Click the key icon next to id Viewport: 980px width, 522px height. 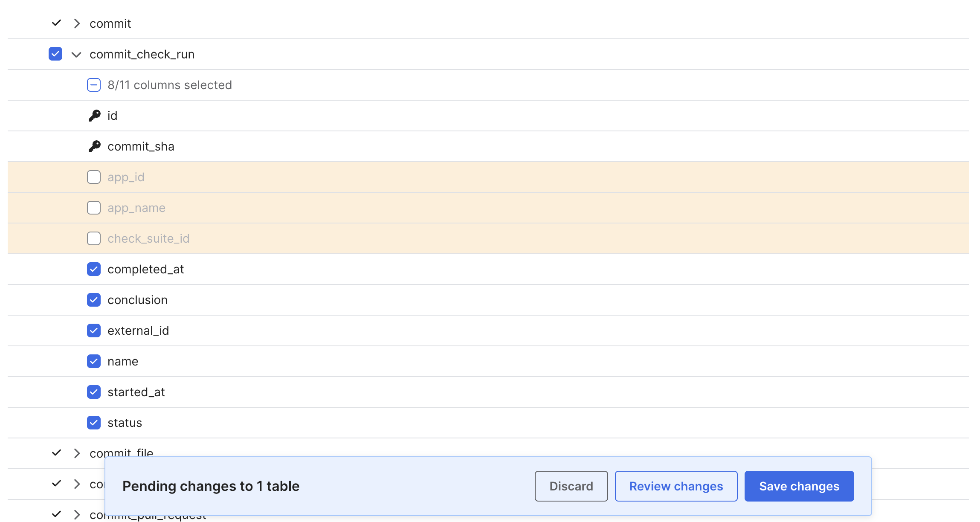pos(95,116)
